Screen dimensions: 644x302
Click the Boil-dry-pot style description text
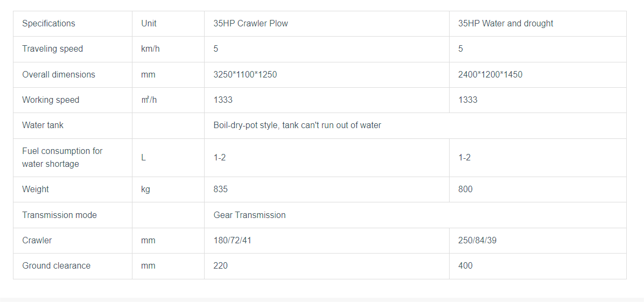point(297,125)
